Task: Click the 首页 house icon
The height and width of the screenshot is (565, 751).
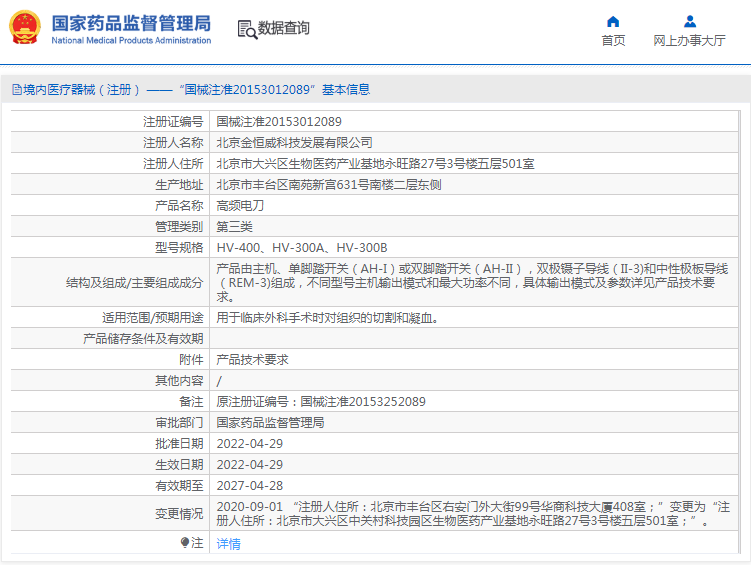Action: [x=613, y=22]
